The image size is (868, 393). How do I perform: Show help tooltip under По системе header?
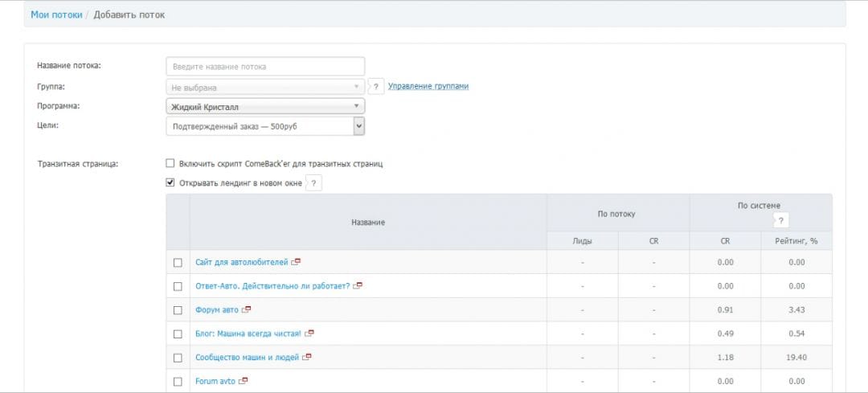pyautogui.click(x=780, y=220)
